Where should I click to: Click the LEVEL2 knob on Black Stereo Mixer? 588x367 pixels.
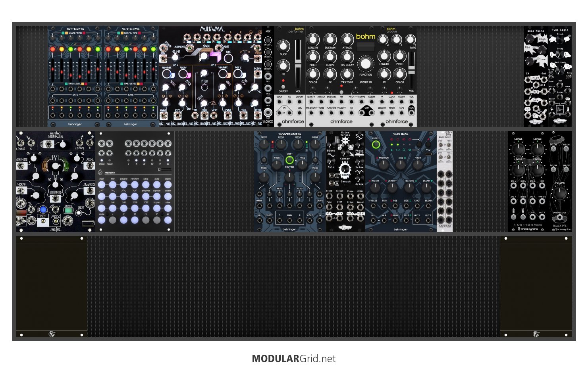point(537,149)
